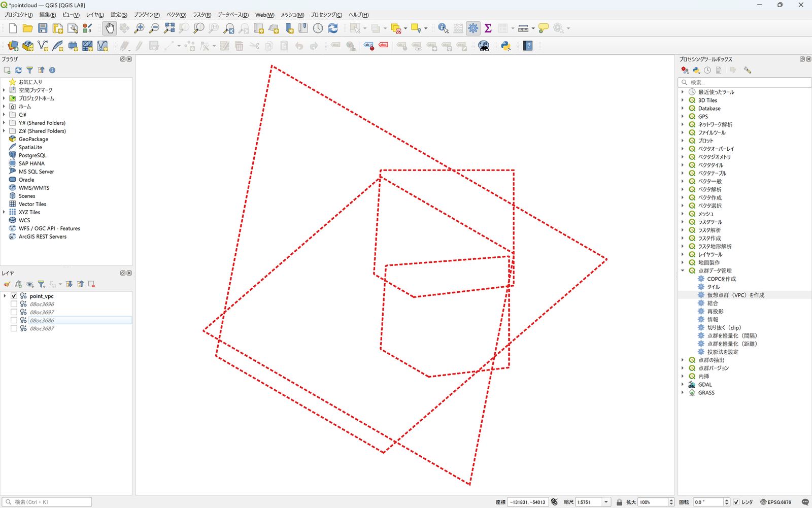
Task: Uncheck the point_vpc layer visibility
Action: coord(14,296)
